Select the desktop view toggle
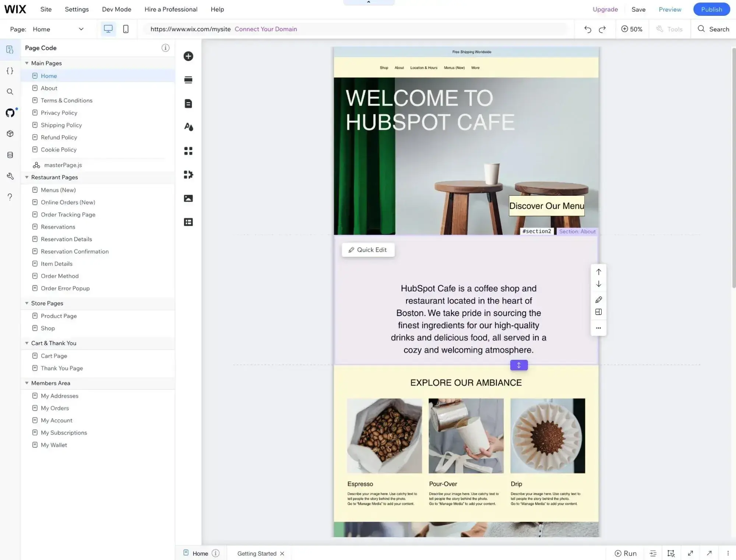Screen dimensions: 736x560 108,29
